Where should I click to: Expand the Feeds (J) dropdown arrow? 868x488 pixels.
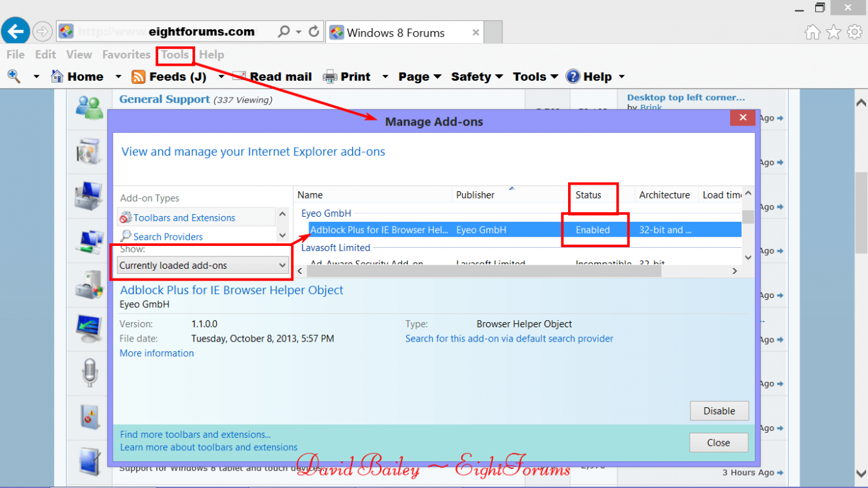coord(221,77)
